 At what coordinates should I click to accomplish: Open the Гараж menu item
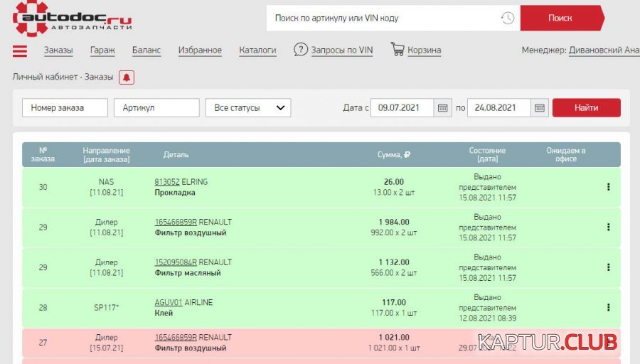[x=102, y=50]
